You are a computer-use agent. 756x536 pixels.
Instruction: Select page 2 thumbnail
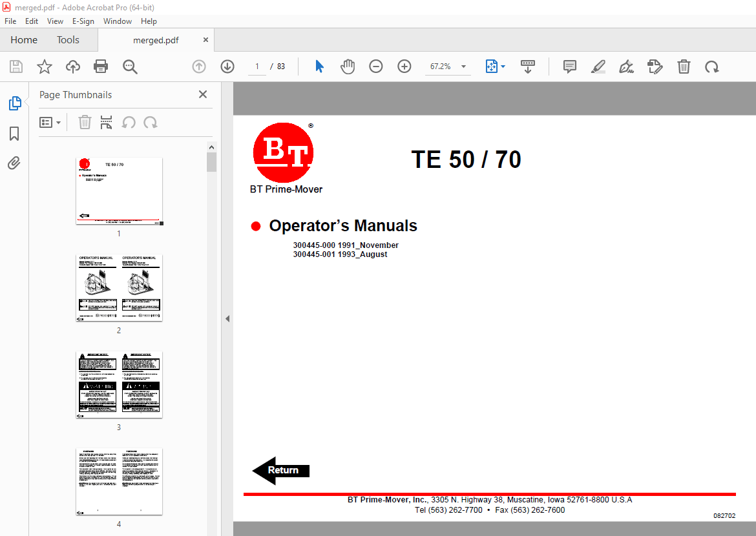pos(119,288)
